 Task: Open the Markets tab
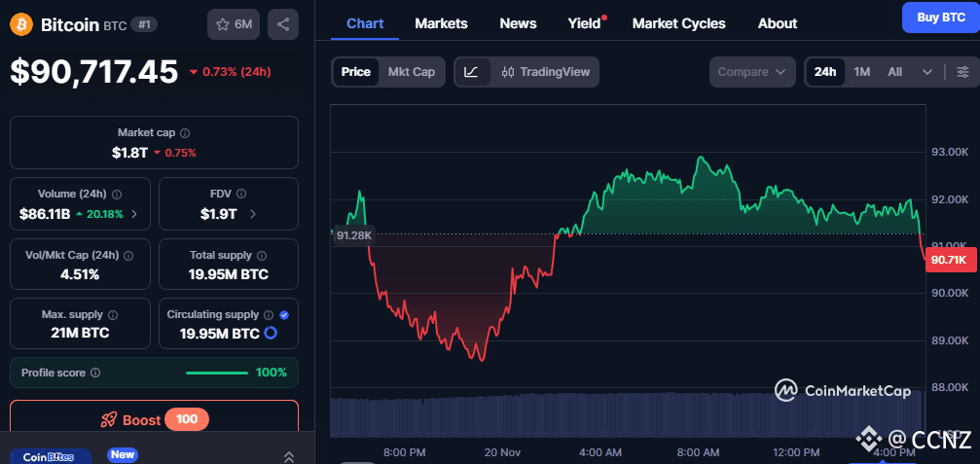(441, 23)
